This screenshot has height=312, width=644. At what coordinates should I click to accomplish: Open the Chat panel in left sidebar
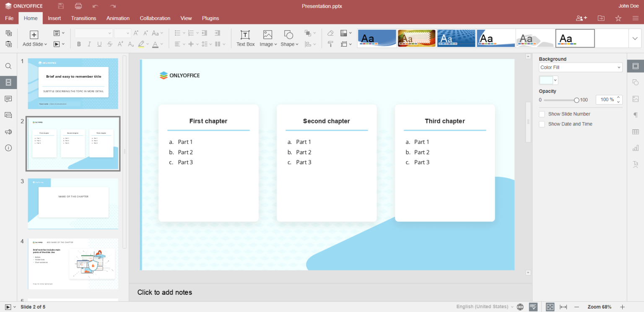[8, 115]
